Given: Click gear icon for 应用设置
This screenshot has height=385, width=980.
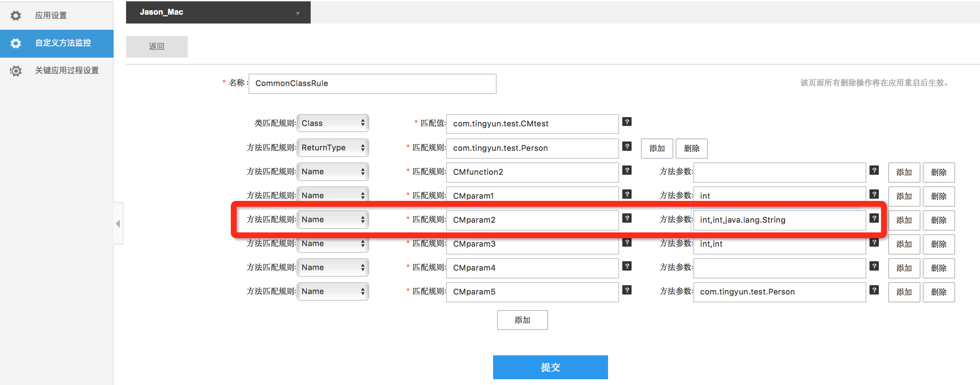Looking at the screenshot, I should tap(16, 16).
